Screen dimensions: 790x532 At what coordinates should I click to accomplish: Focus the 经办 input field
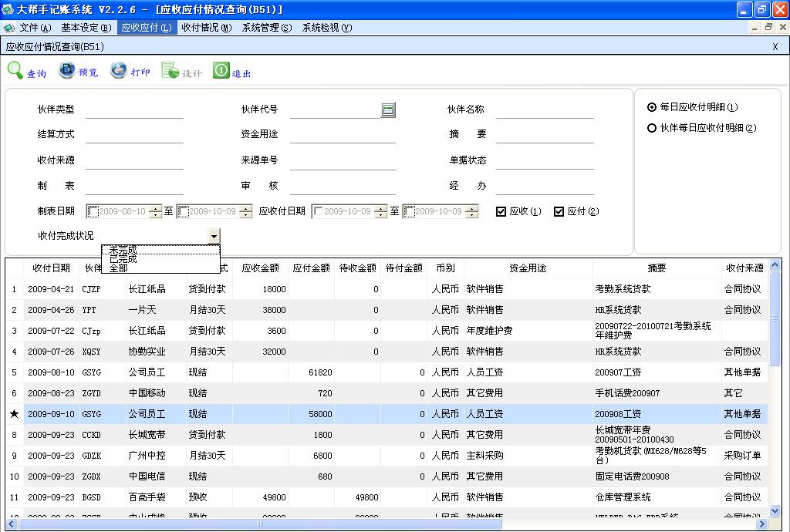(545, 187)
